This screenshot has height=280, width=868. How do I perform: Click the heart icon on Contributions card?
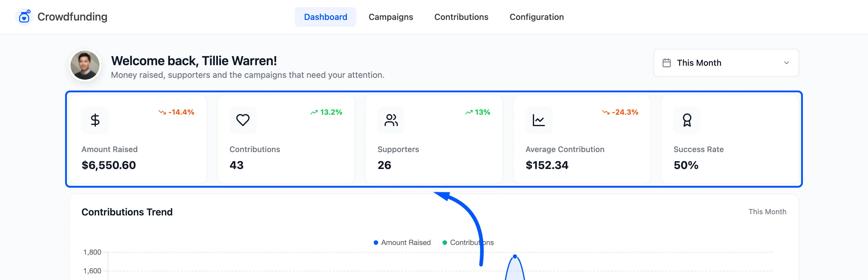coord(243,120)
